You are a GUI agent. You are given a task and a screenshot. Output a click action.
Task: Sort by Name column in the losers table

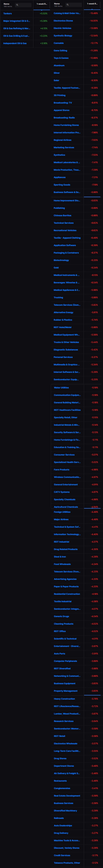57,4
